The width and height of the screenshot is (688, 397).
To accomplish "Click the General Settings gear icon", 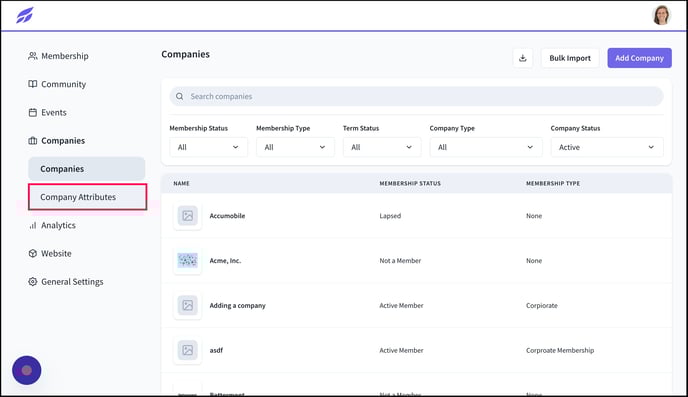I will [x=32, y=282].
